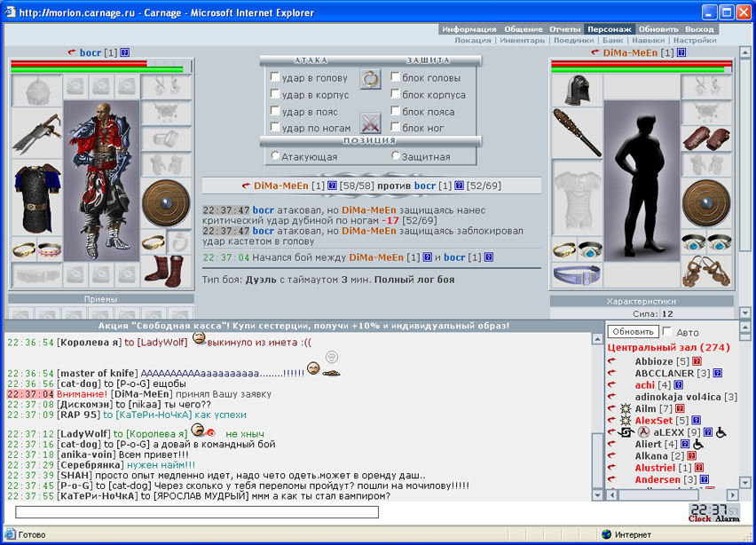This screenshot has height=545, width=756.
Task: Click DiMa-MeEn's blue belt item
Action: (x=577, y=275)
